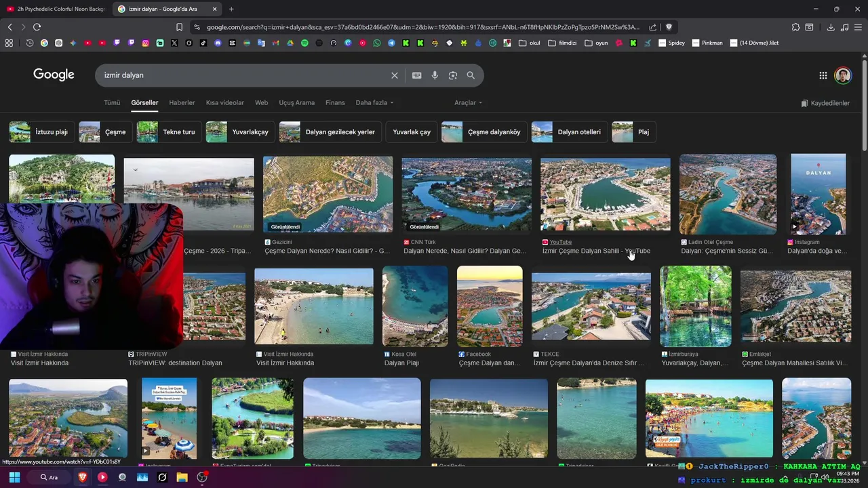Open the Spotify bookmark icon
Screen dimensions: 868x488
click(x=304, y=43)
